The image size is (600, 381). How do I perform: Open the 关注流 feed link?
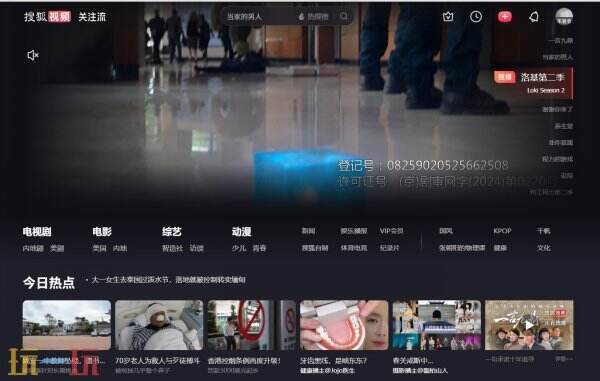92,17
